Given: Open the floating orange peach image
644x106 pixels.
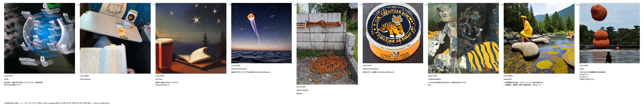Looking at the screenshot, I should (610, 33).
